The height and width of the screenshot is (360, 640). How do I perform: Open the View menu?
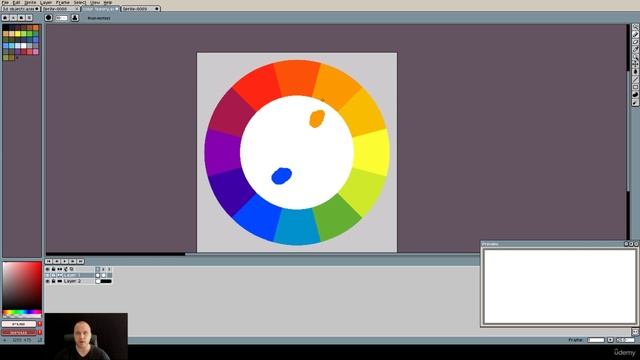coord(95,2)
